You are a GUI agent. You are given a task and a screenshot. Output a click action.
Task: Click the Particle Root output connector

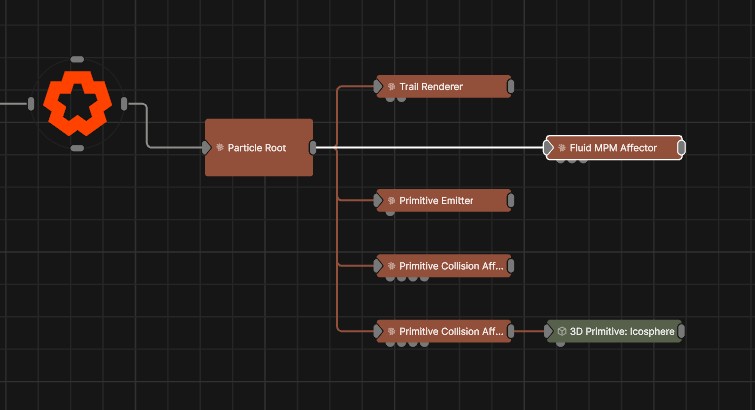pos(313,147)
